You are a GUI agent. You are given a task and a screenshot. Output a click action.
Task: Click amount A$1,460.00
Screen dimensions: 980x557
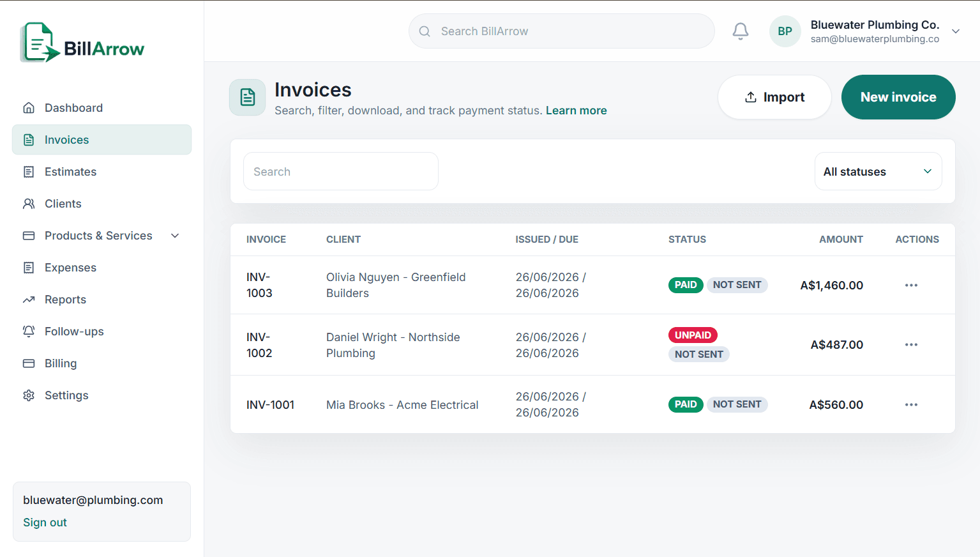click(831, 286)
